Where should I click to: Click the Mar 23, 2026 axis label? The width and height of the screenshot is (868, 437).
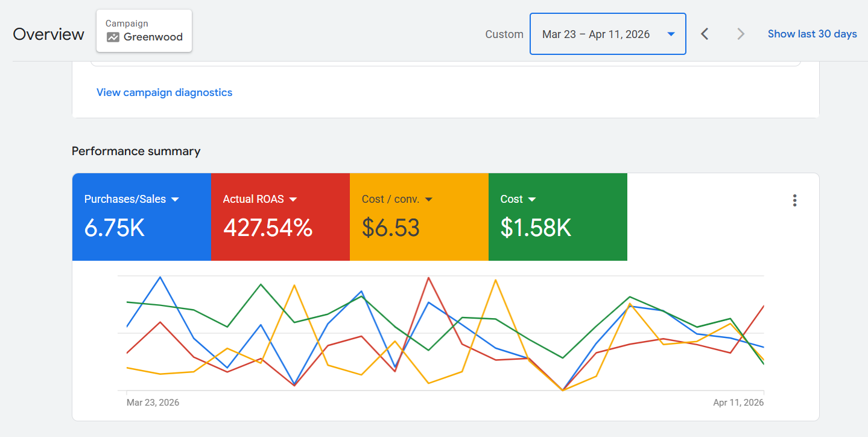coord(153,402)
